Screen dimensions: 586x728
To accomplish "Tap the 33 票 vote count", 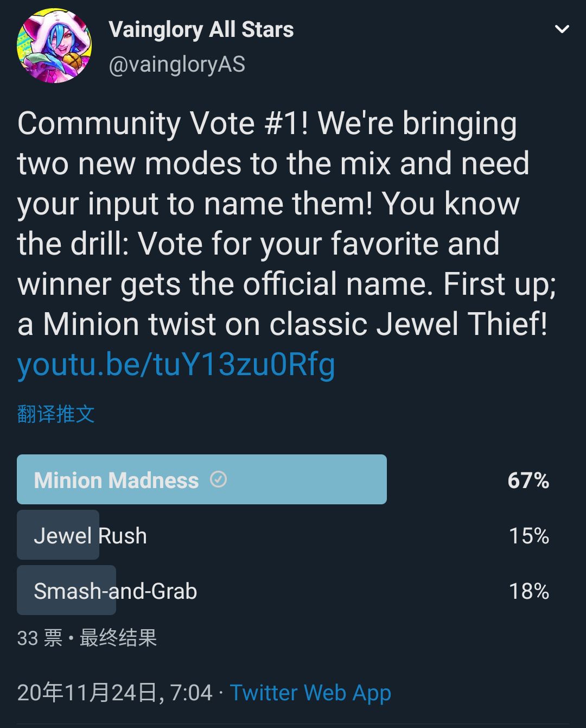I will pyautogui.click(x=40, y=638).
